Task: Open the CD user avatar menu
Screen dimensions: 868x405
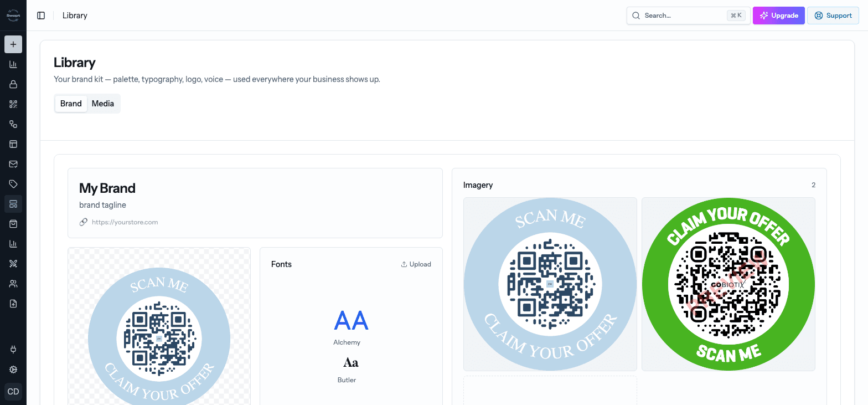Action: pos(13,392)
